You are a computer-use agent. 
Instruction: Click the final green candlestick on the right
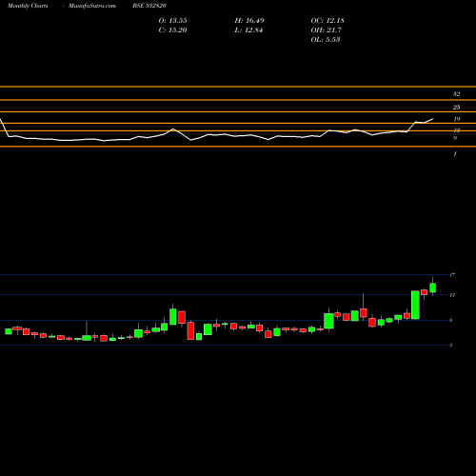(432, 288)
